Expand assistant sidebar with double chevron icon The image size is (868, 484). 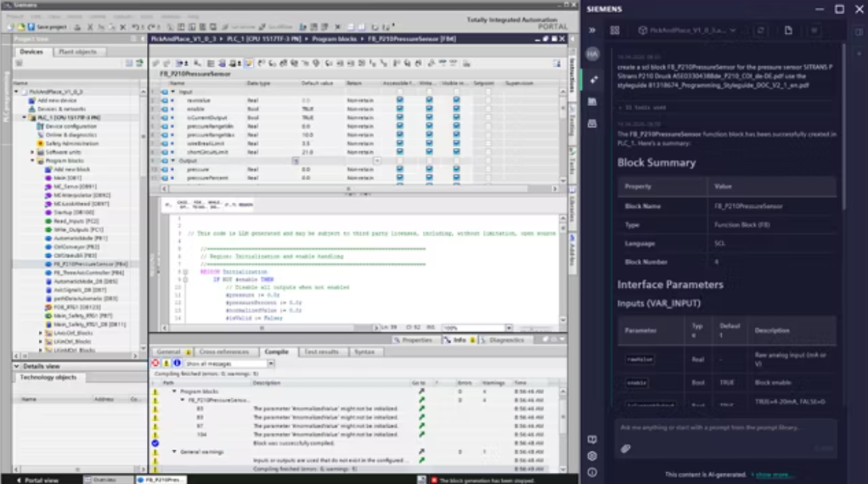point(592,31)
